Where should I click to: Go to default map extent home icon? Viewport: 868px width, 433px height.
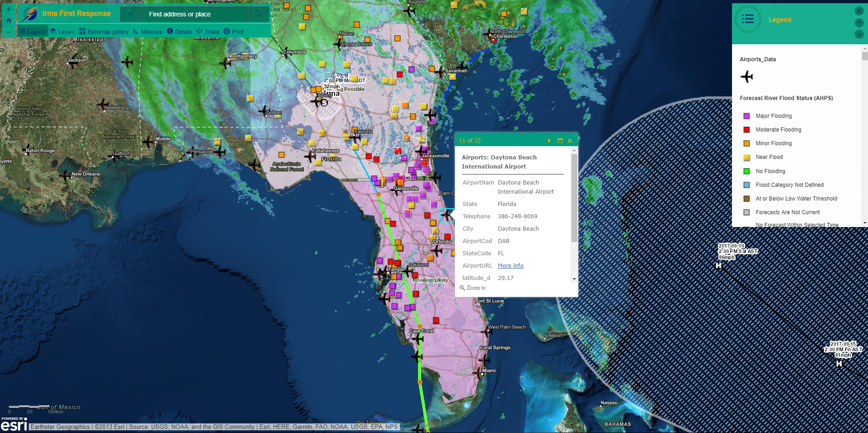pyautogui.click(x=9, y=21)
